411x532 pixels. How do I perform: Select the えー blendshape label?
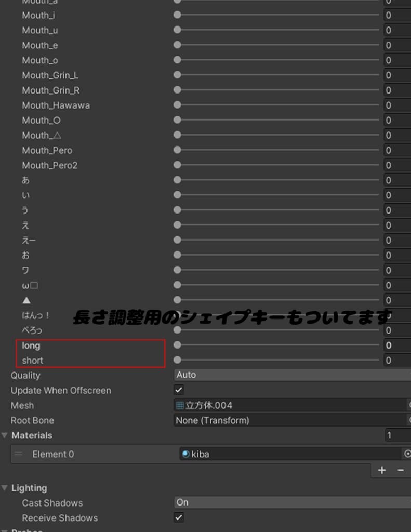pos(29,240)
